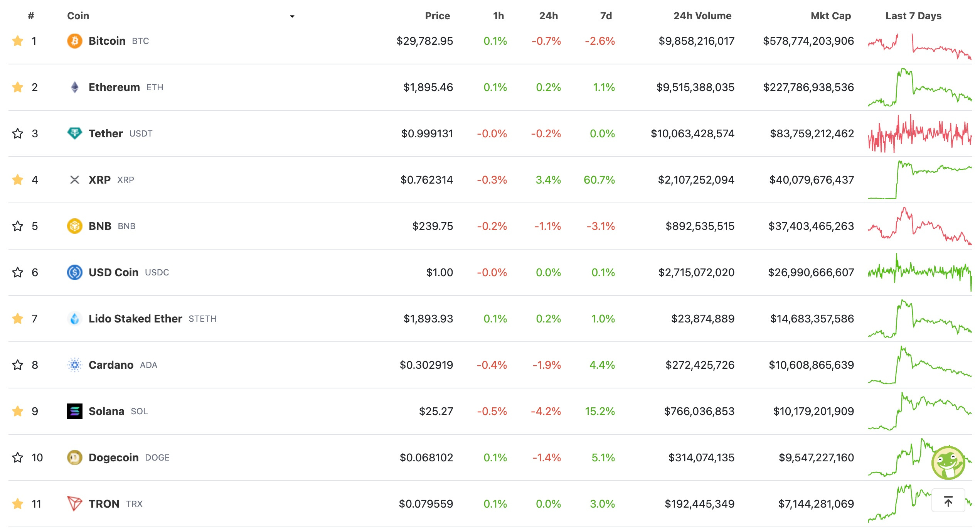Click the Coin column header label
Screen dimensions: 980x530
tap(78, 16)
